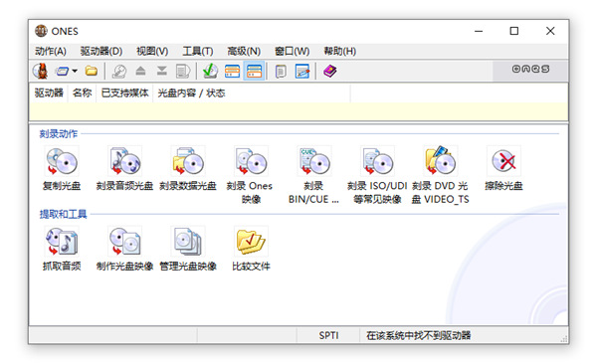Open 比较文件 (compare files) tool

(251, 249)
